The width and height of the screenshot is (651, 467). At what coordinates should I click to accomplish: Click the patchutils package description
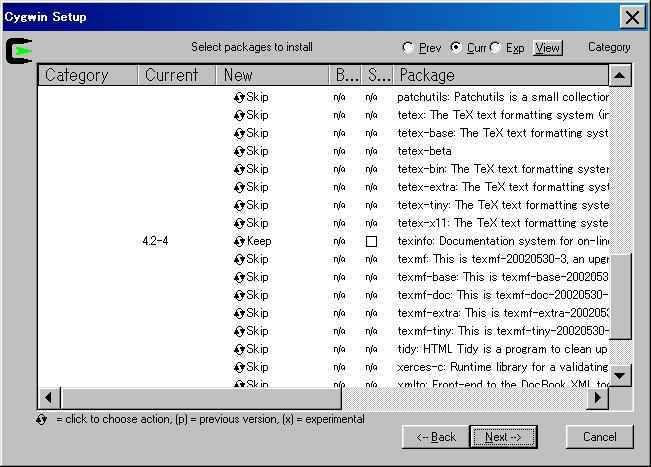pos(503,97)
